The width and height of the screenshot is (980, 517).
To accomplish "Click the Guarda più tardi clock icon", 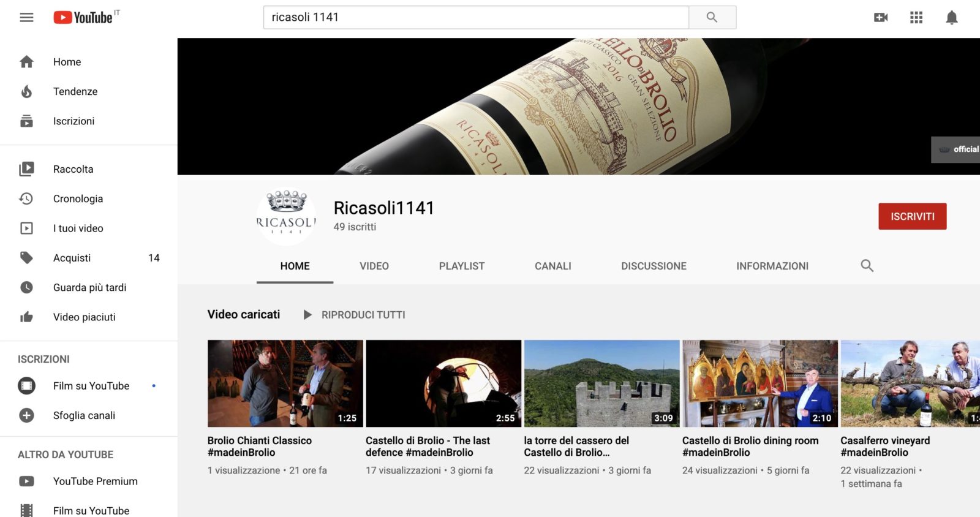I will tap(26, 287).
